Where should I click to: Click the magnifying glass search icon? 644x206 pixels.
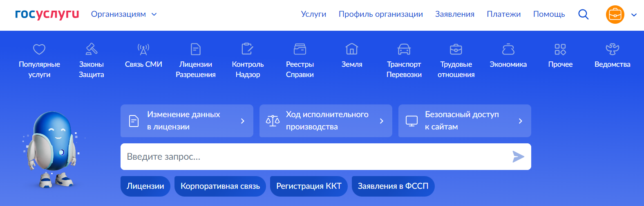584,15
